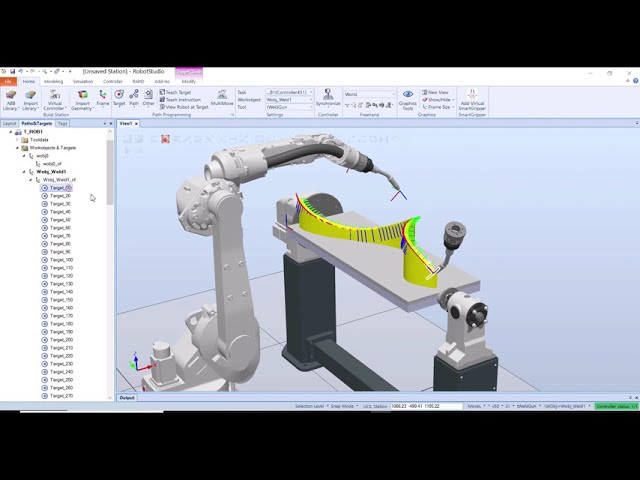Open the MultiMove tool

222,98
